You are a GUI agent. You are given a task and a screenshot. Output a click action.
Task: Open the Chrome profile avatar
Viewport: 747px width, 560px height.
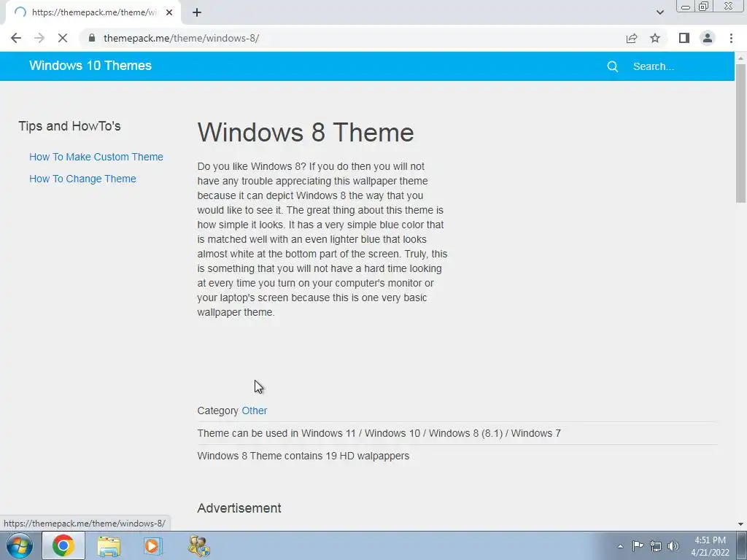pos(708,38)
